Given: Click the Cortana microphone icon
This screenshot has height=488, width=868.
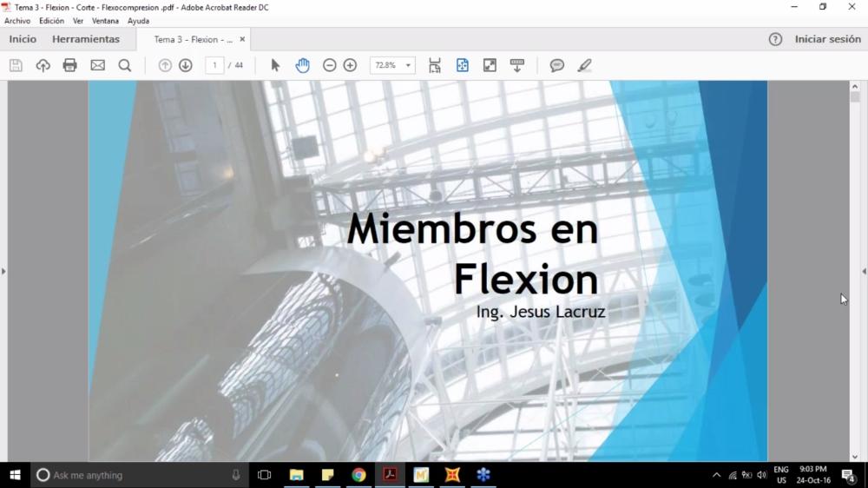Looking at the screenshot, I should click(236, 475).
